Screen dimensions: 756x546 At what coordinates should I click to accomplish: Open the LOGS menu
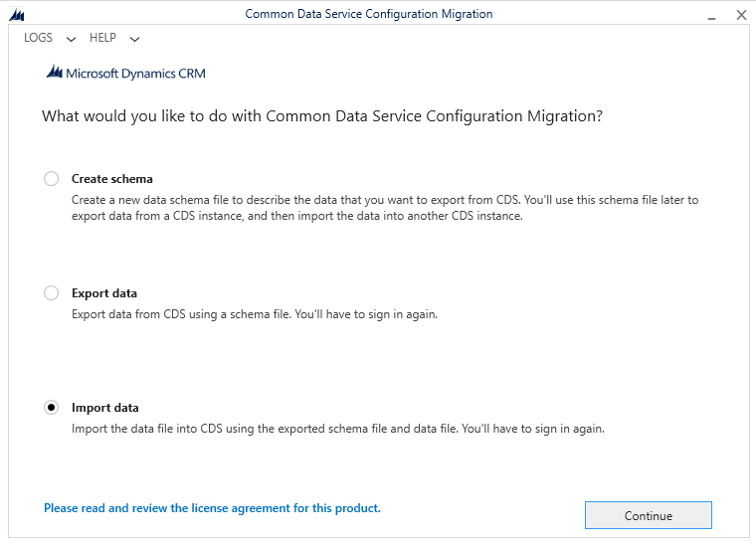(38, 38)
